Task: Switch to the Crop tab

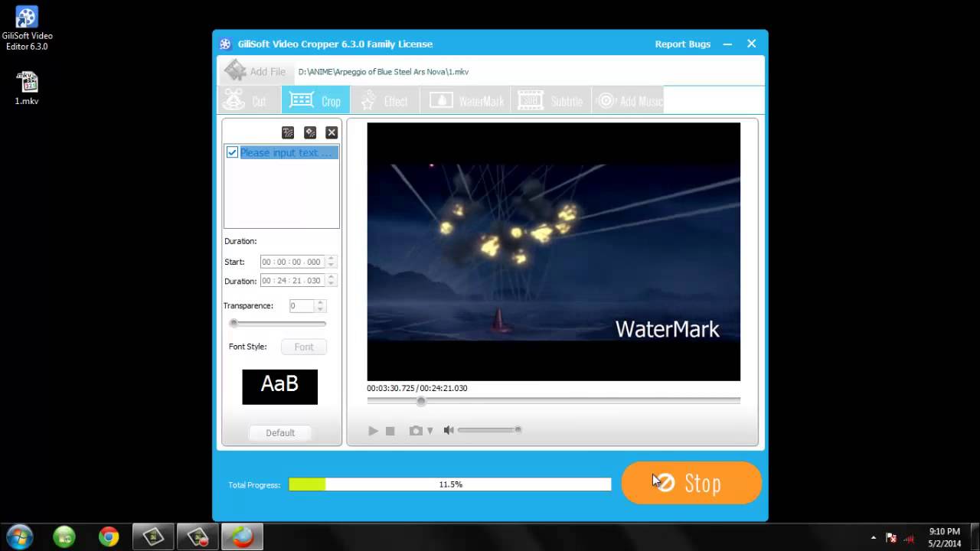Action: click(315, 100)
